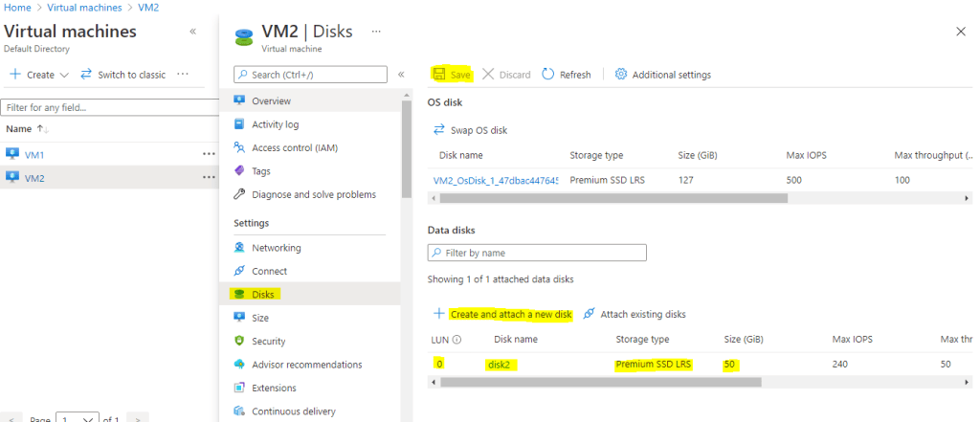The width and height of the screenshot is (980, 422).
Task: Click the Swap OS disk arrows icon
Action: tap(438, 130)
